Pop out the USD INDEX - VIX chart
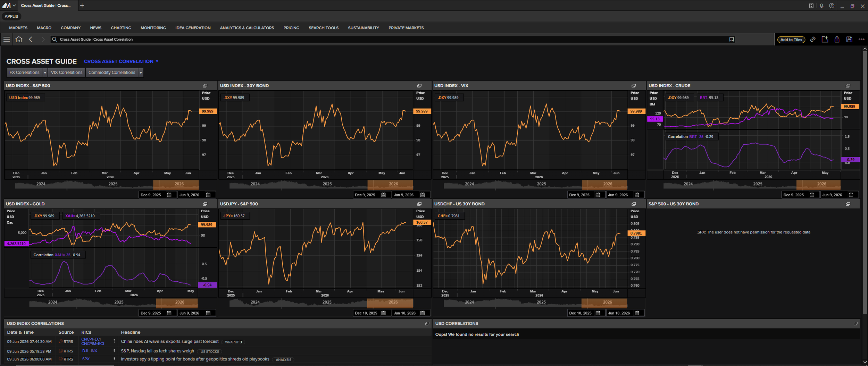Screen dimensions: 868x366 [633, 86]
